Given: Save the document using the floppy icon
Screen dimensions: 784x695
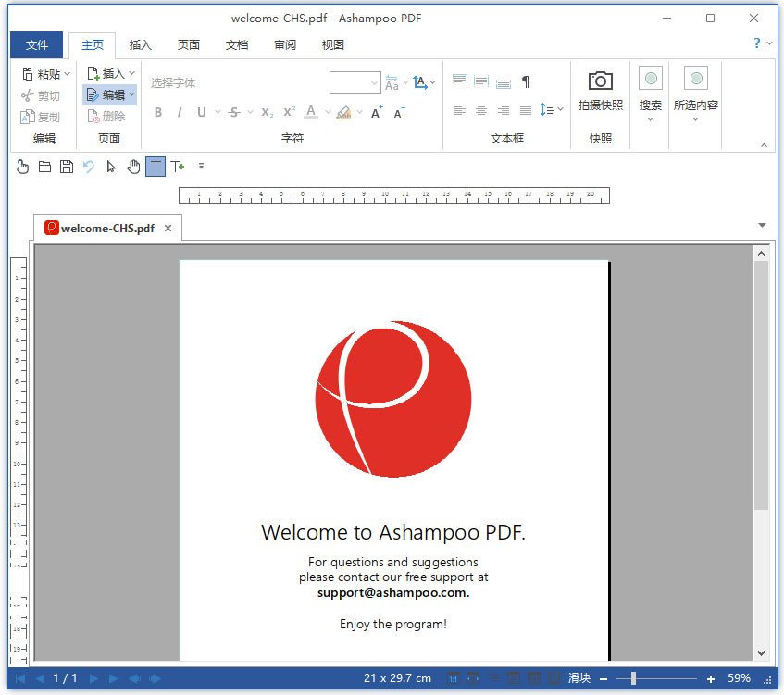Looking at the screenshot, I should pyautogui.click(x=67, y=167).
